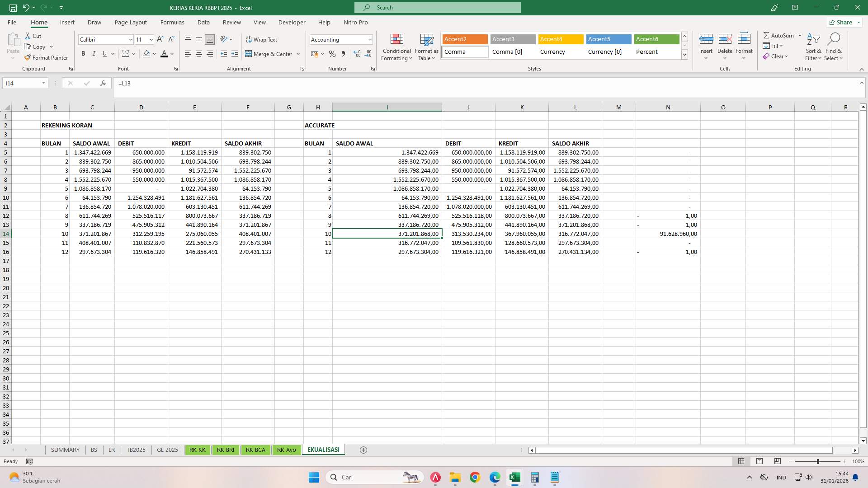The width and height of the screenshot is (868, 488).
Task: Apply italic formatting
Action: click(94, 54)
